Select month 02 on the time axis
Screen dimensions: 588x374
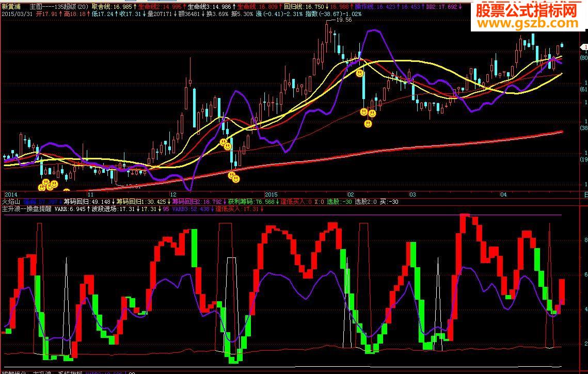click(x=350, y=194)
